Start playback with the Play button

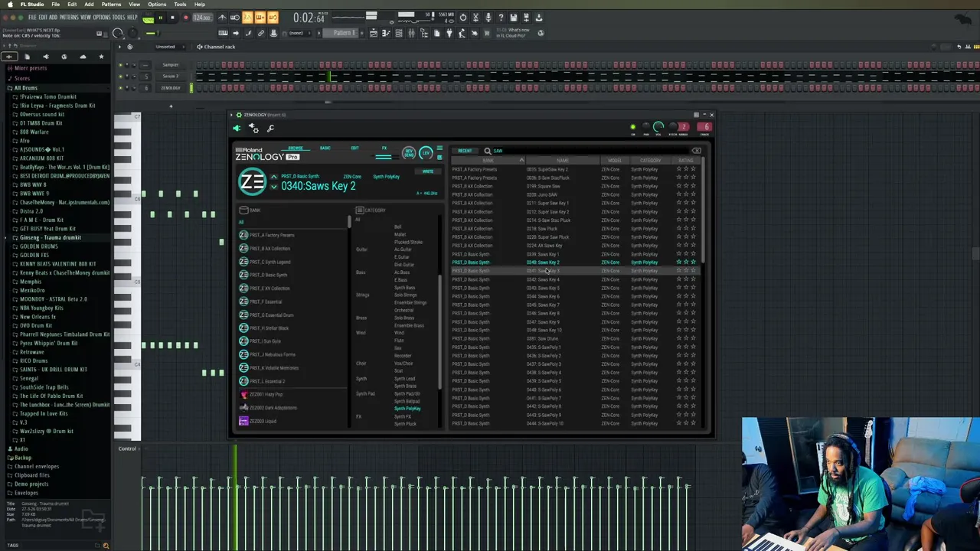161,17
